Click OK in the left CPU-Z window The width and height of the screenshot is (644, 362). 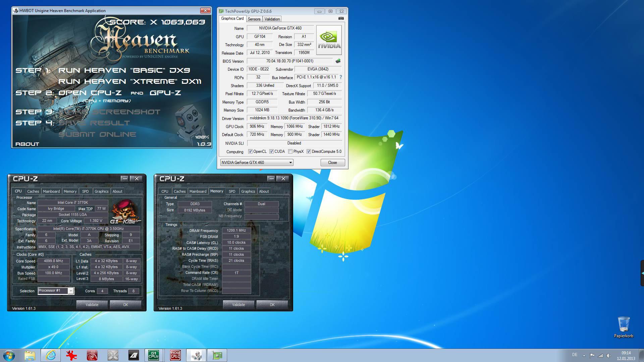point(125,305)
